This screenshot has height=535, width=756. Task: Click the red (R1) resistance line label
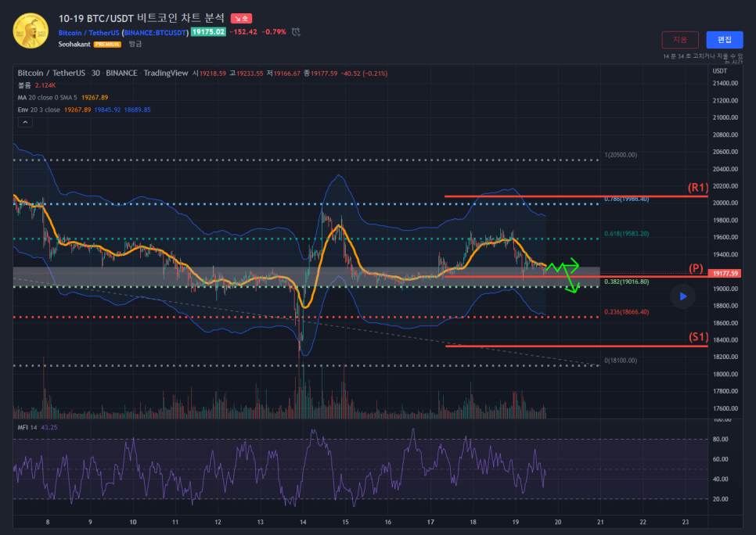pos(697,188)
